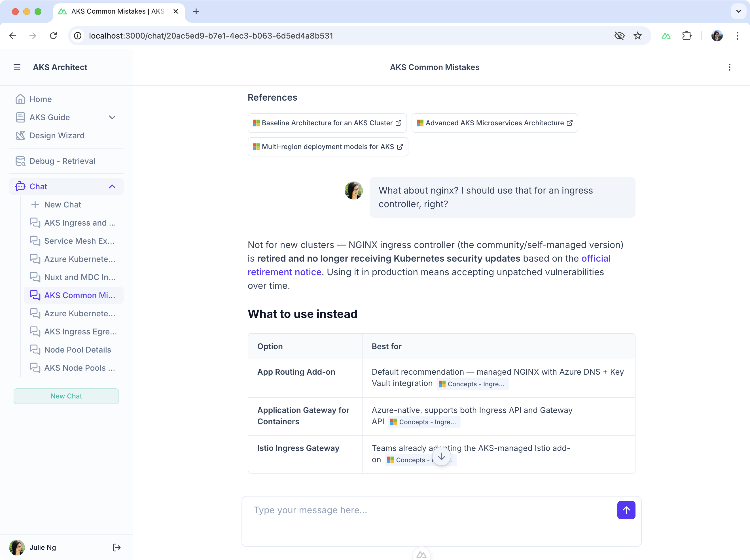Open the 'AKS Node Pools ...' chat
The image size is (750, 560).
74,368
